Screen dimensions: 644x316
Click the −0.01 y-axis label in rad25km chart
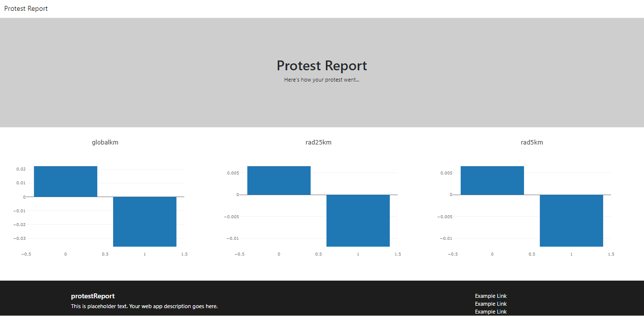coord(233,238)
